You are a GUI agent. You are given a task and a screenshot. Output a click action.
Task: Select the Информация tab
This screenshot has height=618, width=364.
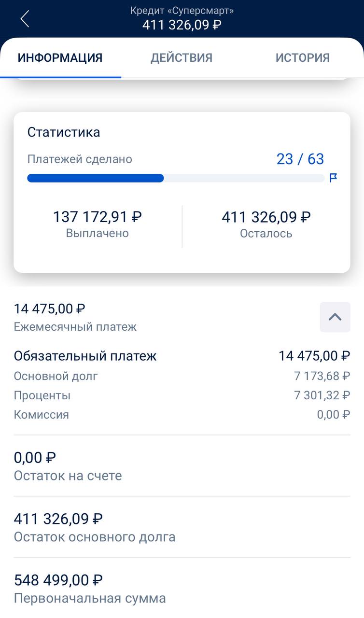point(60,58)
